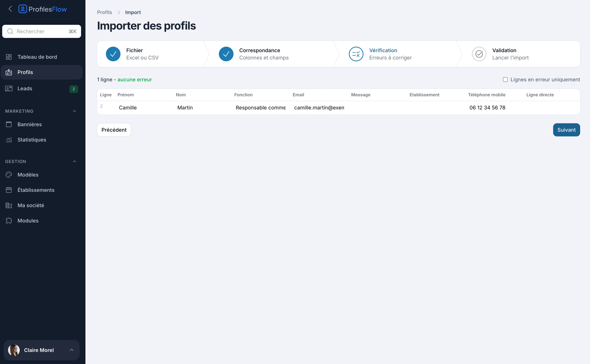590x364 pixels.
Task: Click the Bannières window icon
Action: pyautogui.click(x=9, y=124)
